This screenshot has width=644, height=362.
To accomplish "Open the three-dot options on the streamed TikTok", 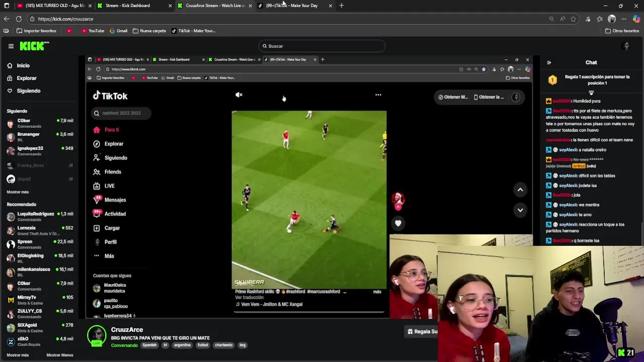I will (x=378, y=95).
